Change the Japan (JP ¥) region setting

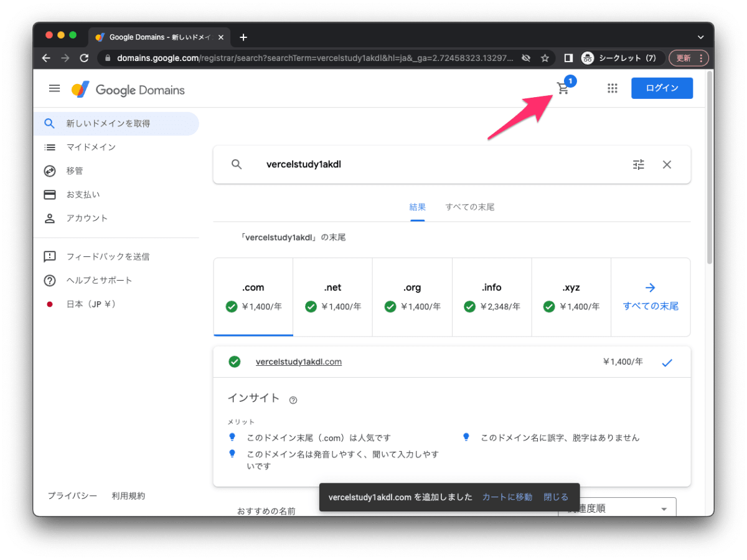click(x=116, y=304)
